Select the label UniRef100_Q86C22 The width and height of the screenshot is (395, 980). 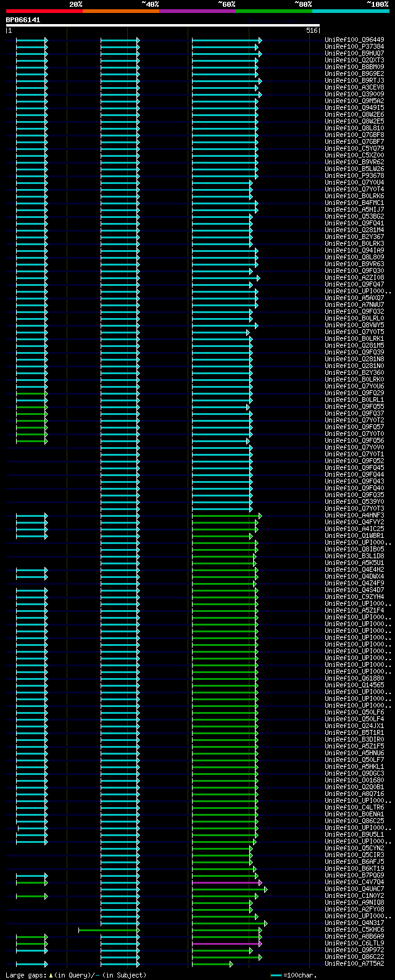pos(354,957)
